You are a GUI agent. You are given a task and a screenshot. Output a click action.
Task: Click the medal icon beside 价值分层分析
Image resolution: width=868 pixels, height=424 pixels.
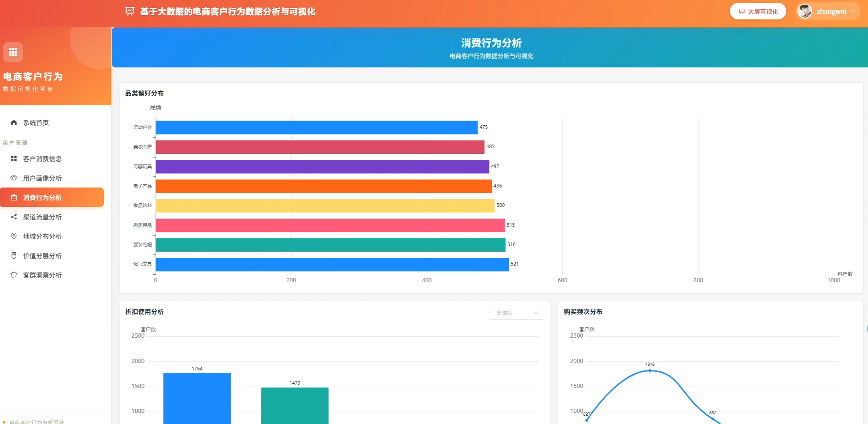click(x=14, y=255)
